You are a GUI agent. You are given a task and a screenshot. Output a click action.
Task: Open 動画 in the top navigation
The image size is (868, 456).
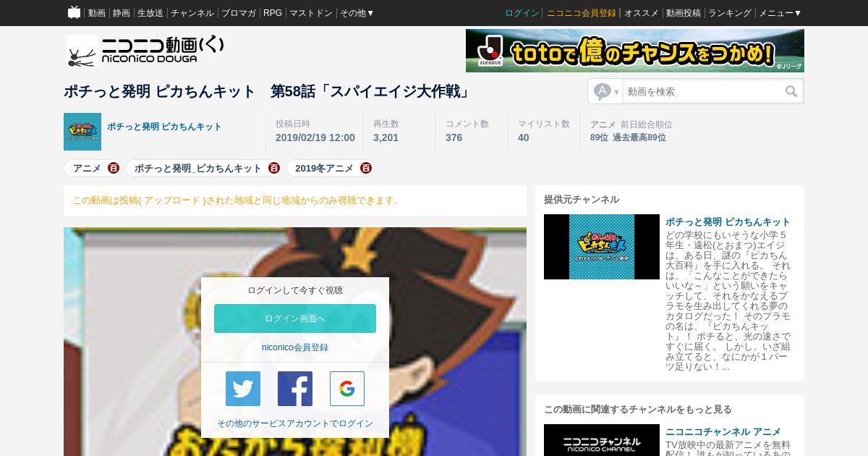[x=97, y=13]
